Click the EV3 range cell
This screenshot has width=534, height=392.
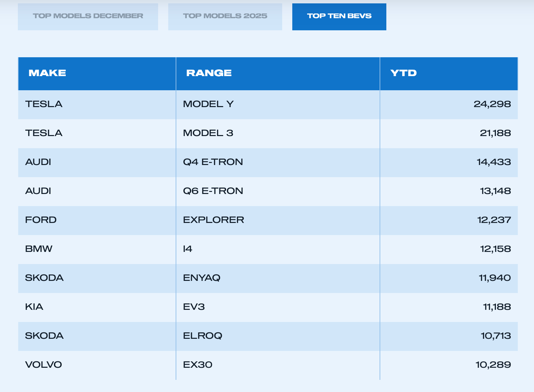pyautogui.click(x=194, y=307)
